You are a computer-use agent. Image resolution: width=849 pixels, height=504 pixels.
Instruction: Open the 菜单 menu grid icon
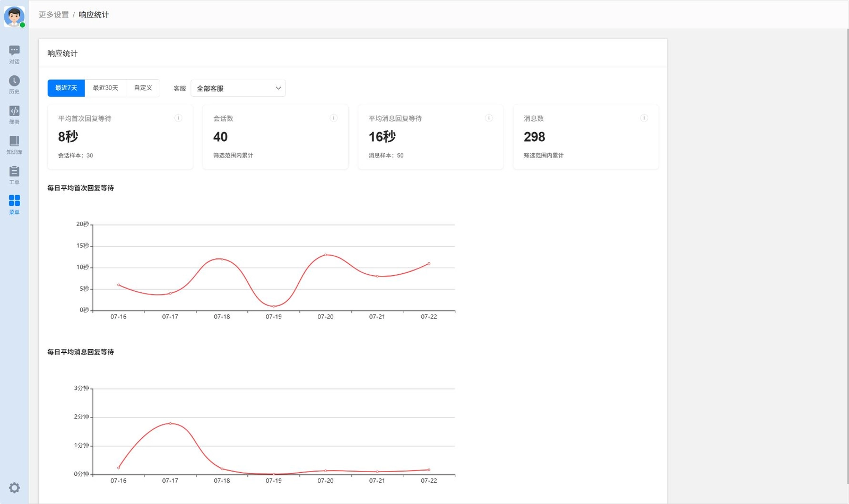[x=14, y=205]
